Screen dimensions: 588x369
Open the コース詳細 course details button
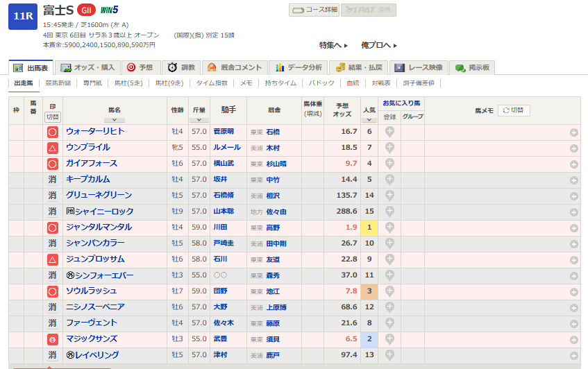[x=314, y=10]
